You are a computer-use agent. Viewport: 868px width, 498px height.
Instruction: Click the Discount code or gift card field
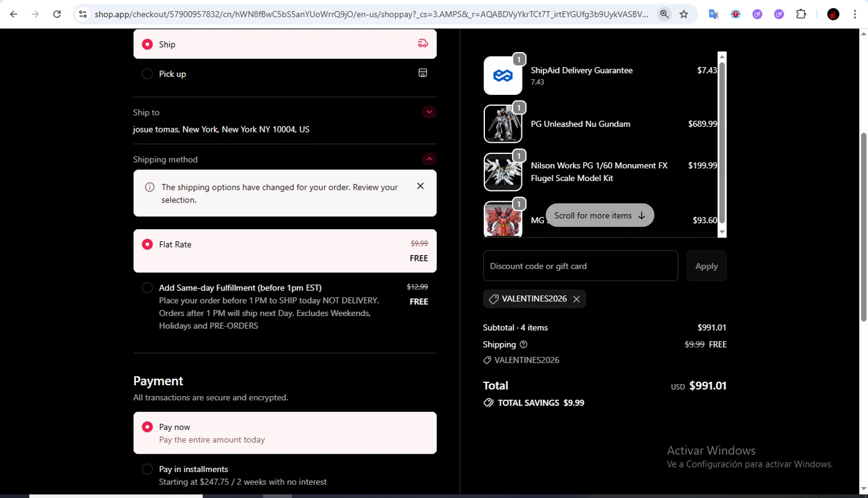pos(580,266)
